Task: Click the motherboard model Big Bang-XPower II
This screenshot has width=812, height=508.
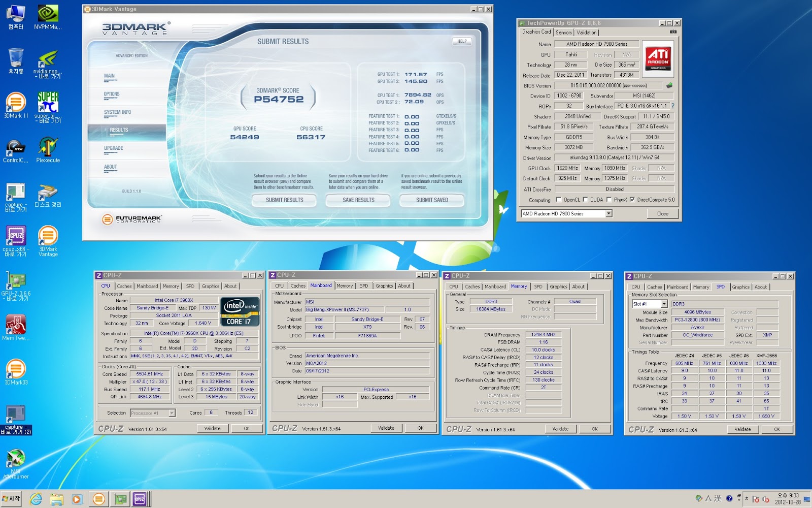Action: (x=345, y=309)
